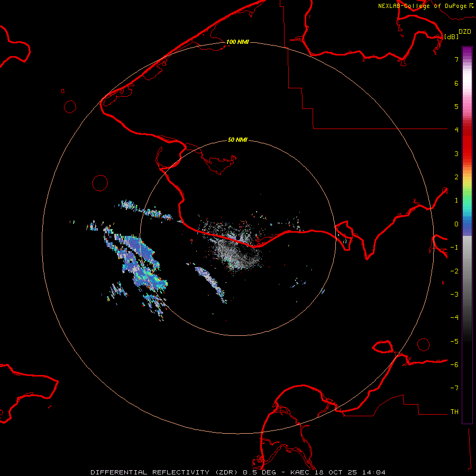Click the -3 dB value on the color scale
Image resolution: width=476 pixels, height=476 pixels.
pyautogui.click(x=454, y=295)
